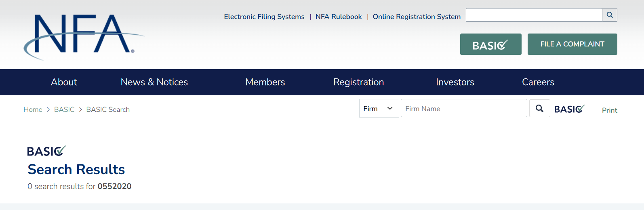The image size is (644, 210).
Task: Open the News & Notices menu
Action: [154, 82]
